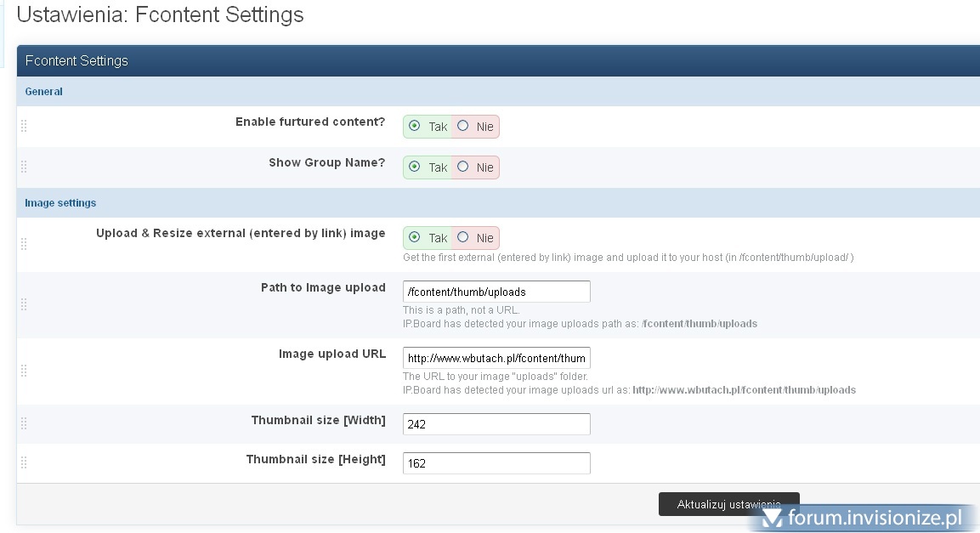
Task: Click the Path to Image upload field
Action: click(x=496, y=292)
